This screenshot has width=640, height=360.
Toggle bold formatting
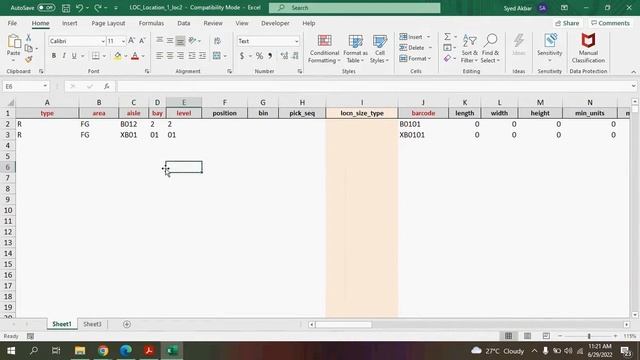point(53,56)
